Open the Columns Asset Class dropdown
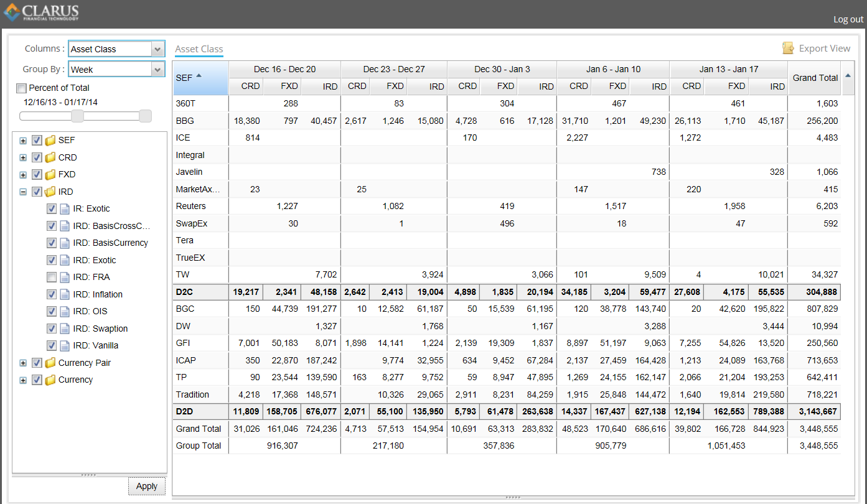 [157, 49]
